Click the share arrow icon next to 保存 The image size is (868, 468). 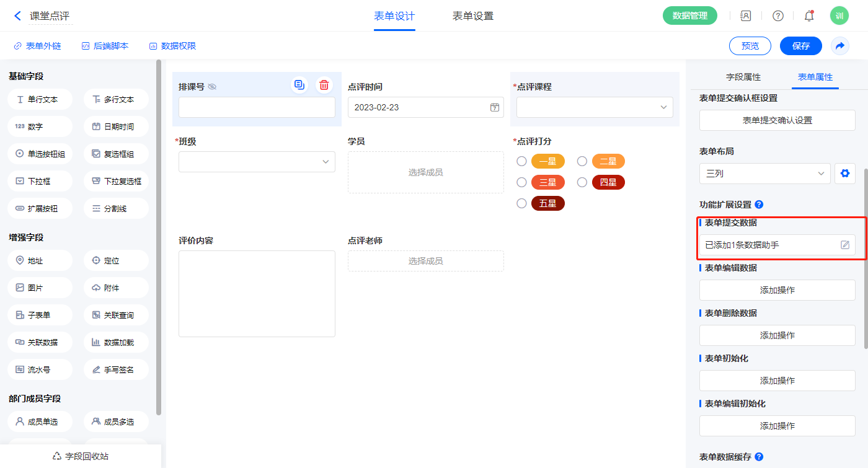pyautogui.click(x=840, y=46)
